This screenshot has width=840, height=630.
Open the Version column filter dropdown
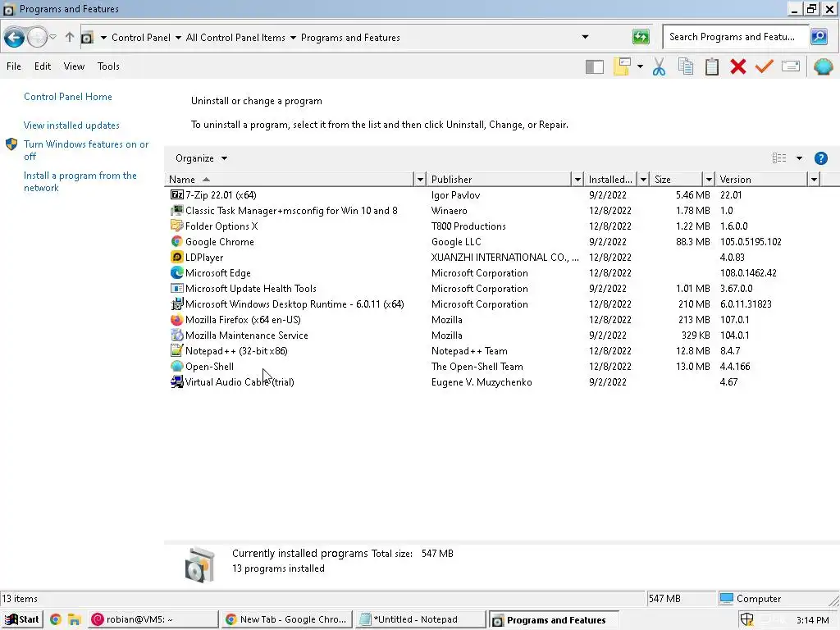point(814,180)
